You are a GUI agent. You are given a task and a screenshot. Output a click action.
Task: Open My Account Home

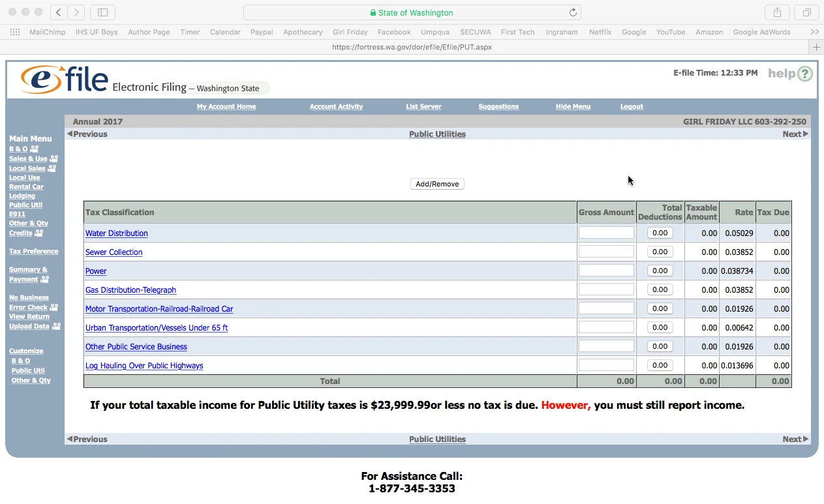(x=226, y=106)
